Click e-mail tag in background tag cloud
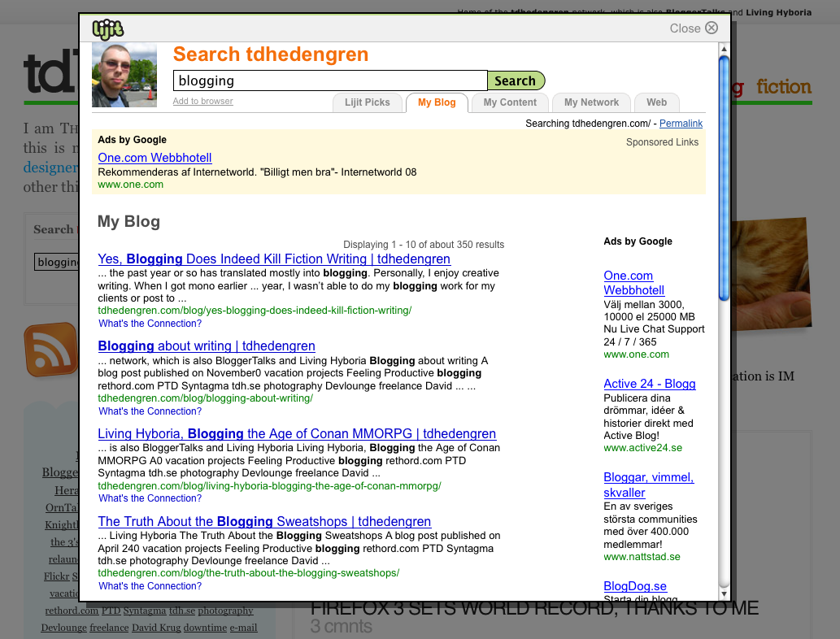840x639 pixels. tap(243, 628)
